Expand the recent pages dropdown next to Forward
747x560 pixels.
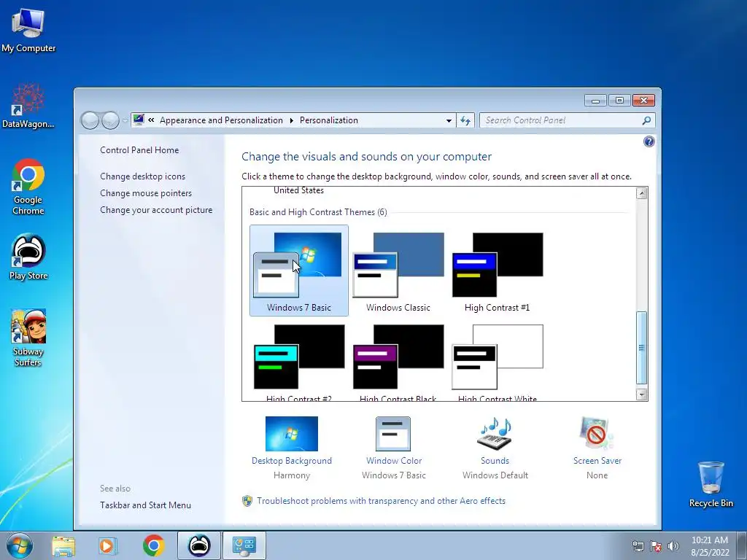pyautogui.click(x=125, y=120)
